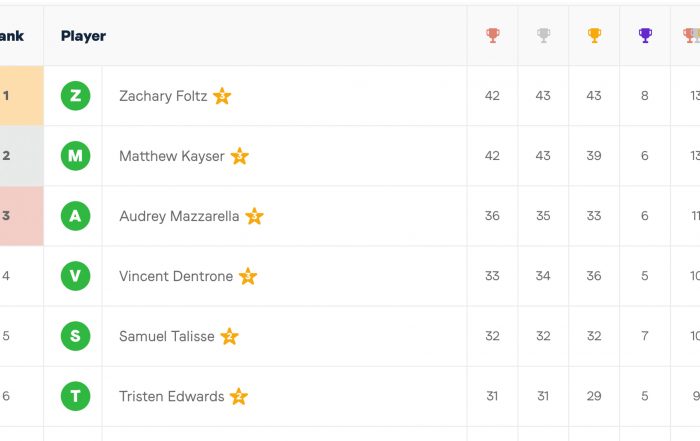Click the bronze trophy column header

(492, 35)
